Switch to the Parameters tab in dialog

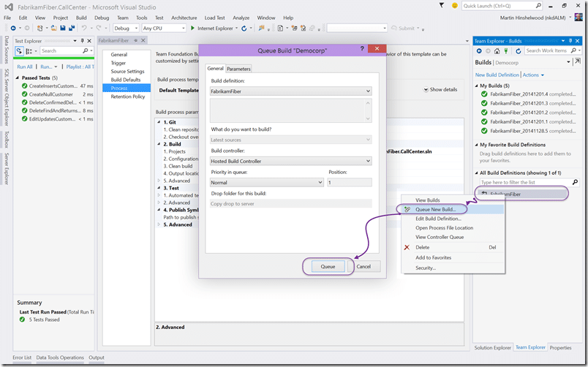(x=238, y=69)
